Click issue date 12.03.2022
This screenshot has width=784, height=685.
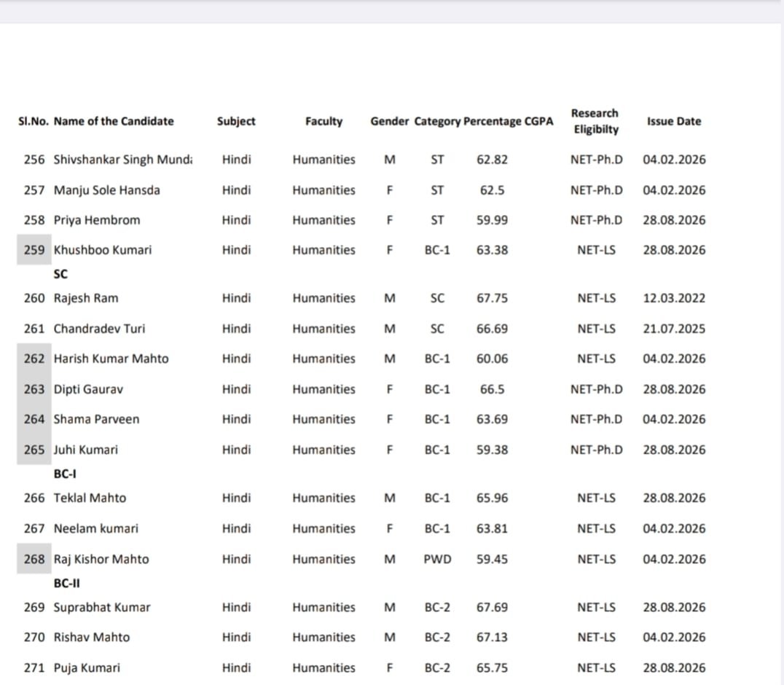click(674, 298)
